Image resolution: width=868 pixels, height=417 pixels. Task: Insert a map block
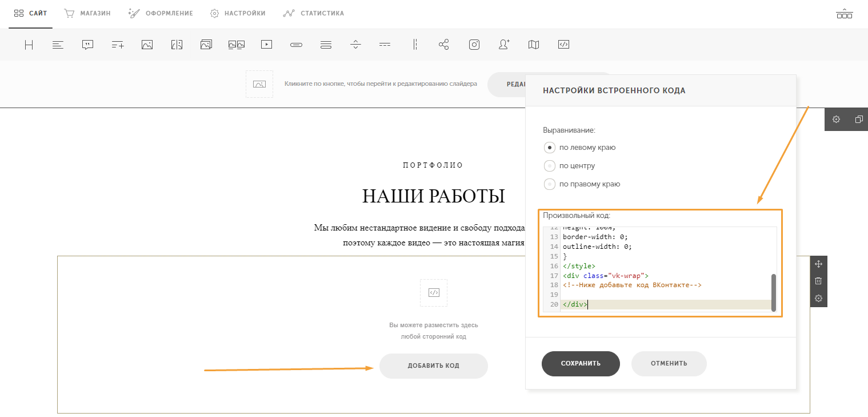(x=534, y=45)
